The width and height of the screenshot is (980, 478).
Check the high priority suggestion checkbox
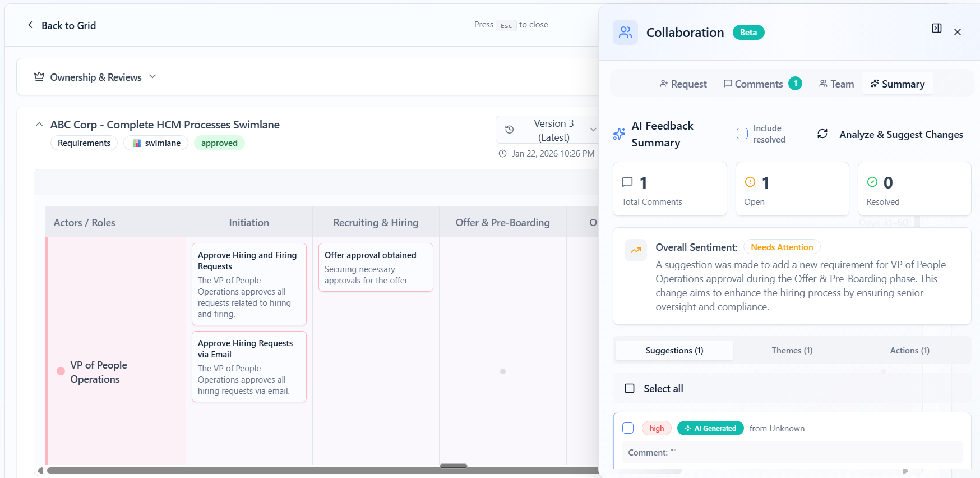(x=628, y=428)
